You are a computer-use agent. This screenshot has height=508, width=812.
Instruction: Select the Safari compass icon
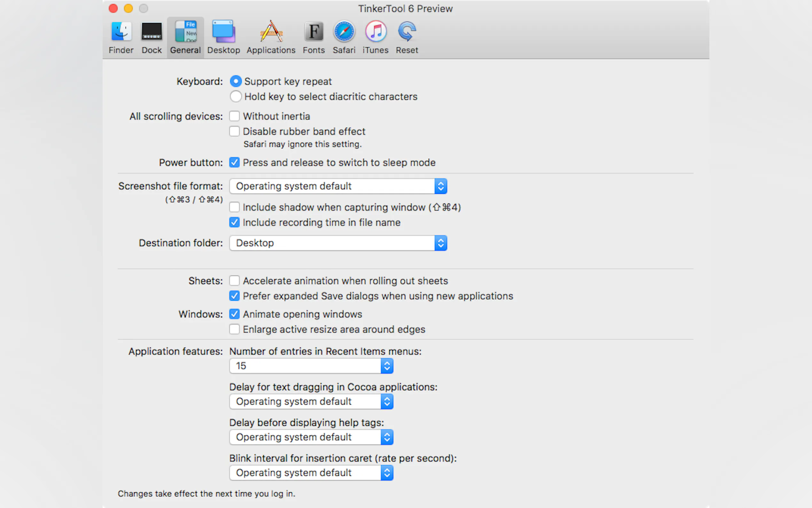click(x=344, y=32)
